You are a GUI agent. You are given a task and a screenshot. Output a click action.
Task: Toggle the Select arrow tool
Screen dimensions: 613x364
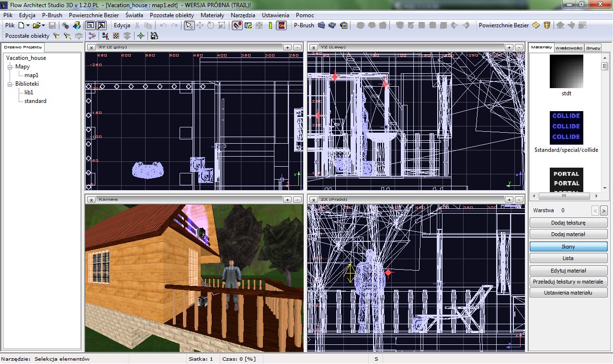pyautogui.click(x=189, y=25)
